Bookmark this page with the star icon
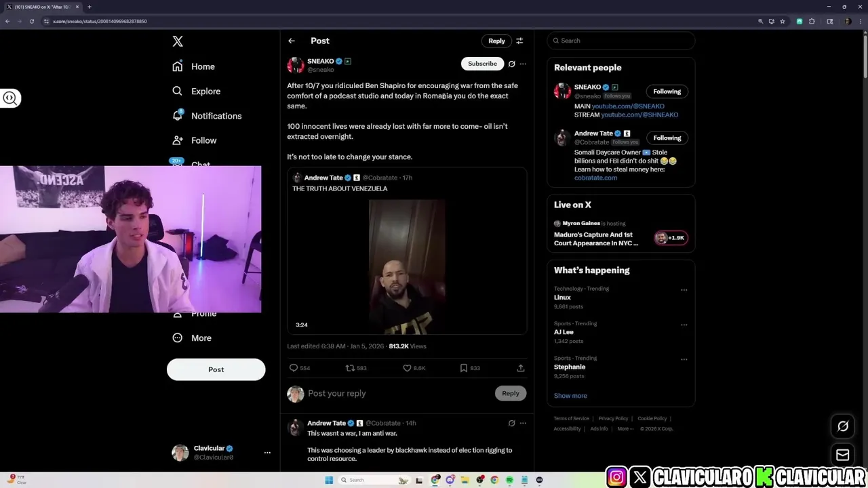This screenshot has height=488, width=868. pyautogui.click(x=783, y=21)
